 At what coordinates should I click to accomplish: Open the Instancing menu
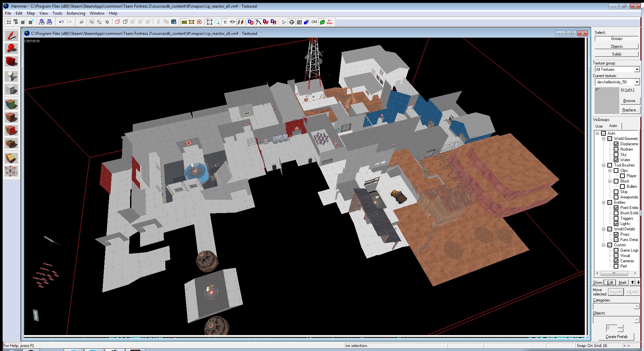pyautogui.click(x=76, y=13)
